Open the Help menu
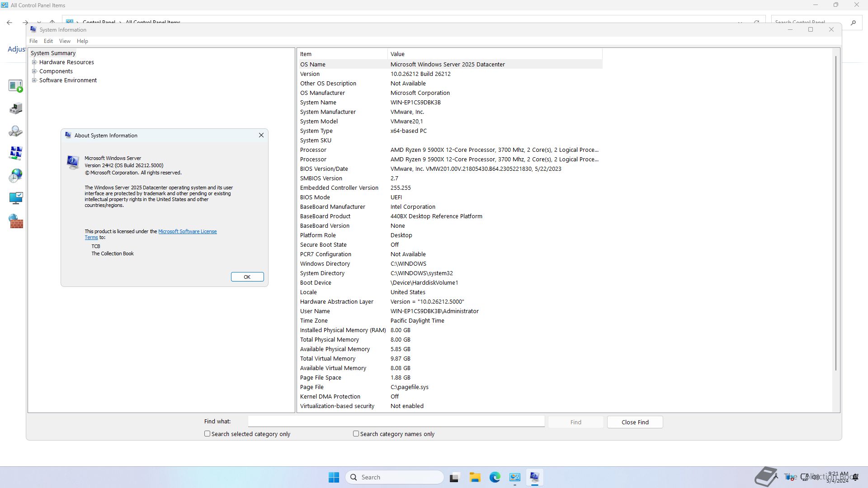This screenshot has height=488, width=868. [82, 41]
